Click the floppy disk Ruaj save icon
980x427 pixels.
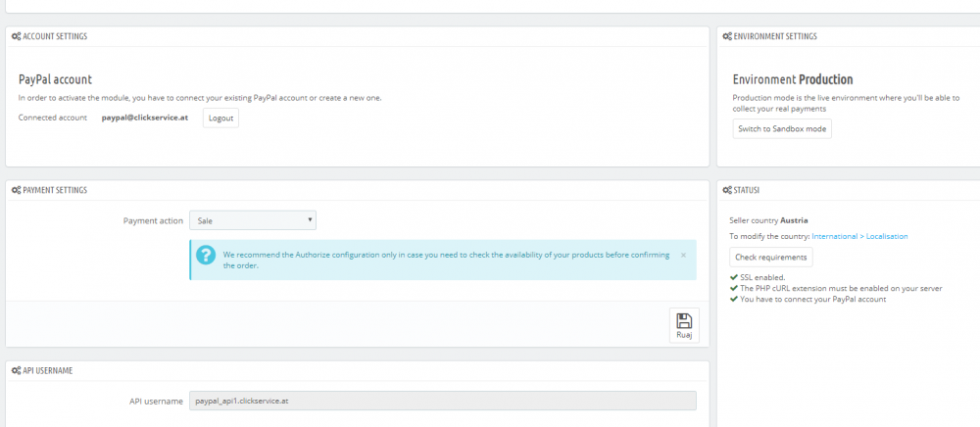click(684, 321)
